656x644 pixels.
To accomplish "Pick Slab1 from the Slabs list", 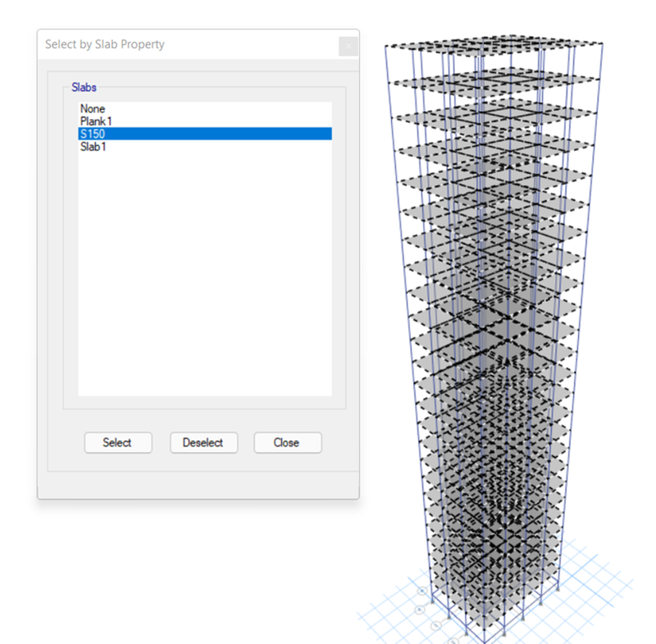I will tap(204, 147).
